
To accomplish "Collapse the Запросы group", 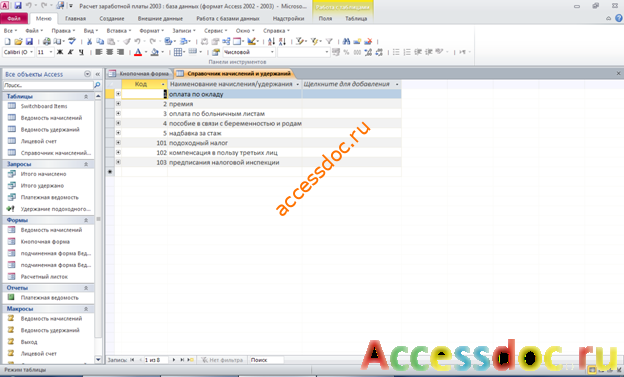I will (86, 164).
